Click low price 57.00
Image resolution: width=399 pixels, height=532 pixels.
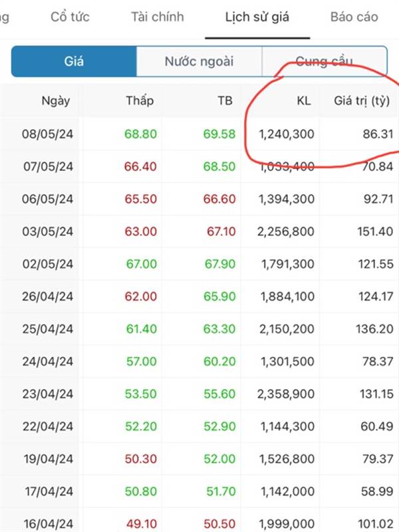[142, 361]
